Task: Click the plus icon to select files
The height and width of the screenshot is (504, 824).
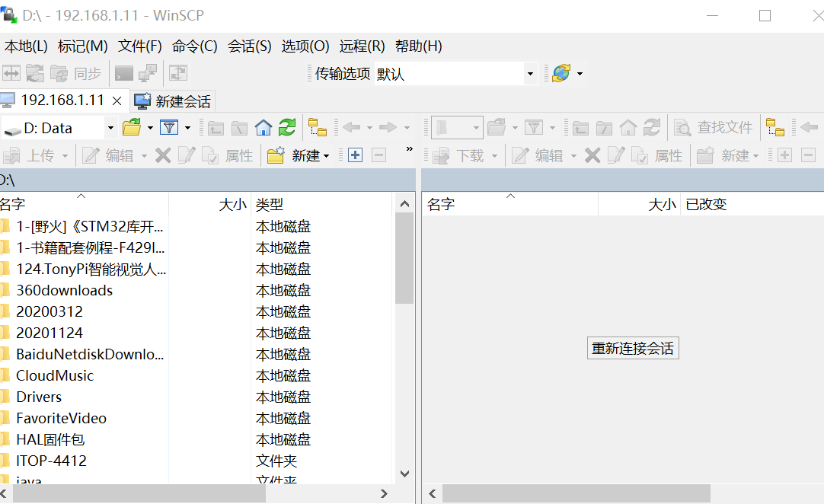Action: click(355, 155)
